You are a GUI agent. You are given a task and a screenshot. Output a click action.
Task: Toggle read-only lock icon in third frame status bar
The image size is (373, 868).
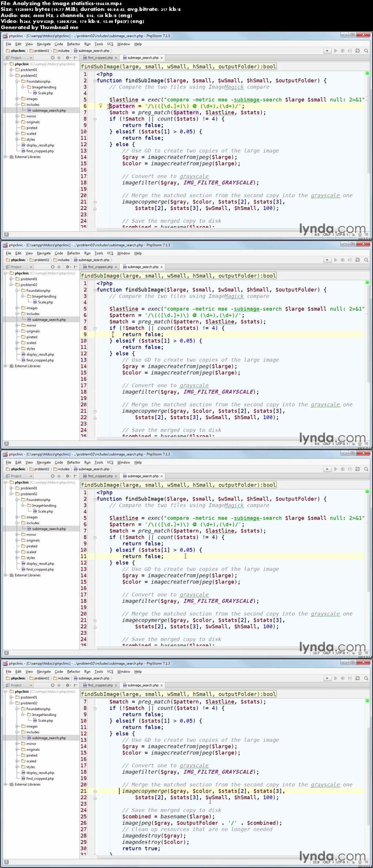coord(353,653)
